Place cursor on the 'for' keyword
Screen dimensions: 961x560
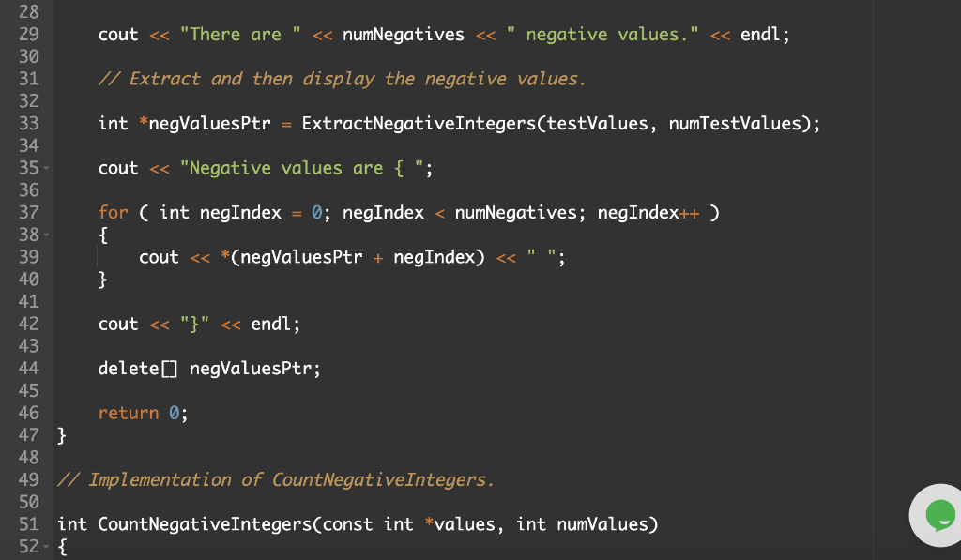[114, 213]
